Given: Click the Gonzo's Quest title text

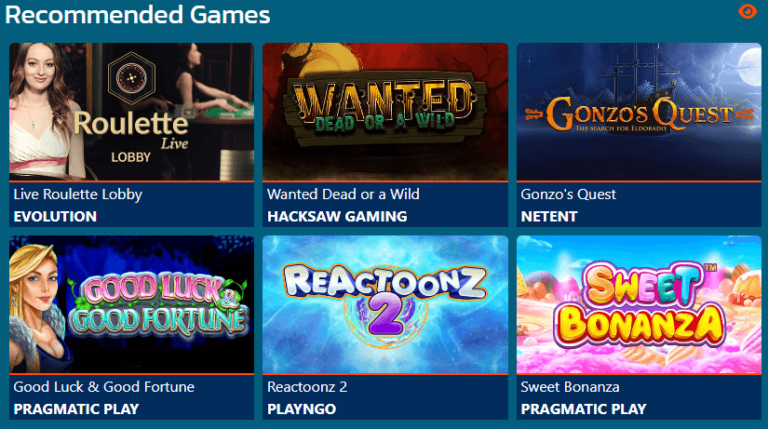Looking at the screenshot, I should [x=568, y=194].
